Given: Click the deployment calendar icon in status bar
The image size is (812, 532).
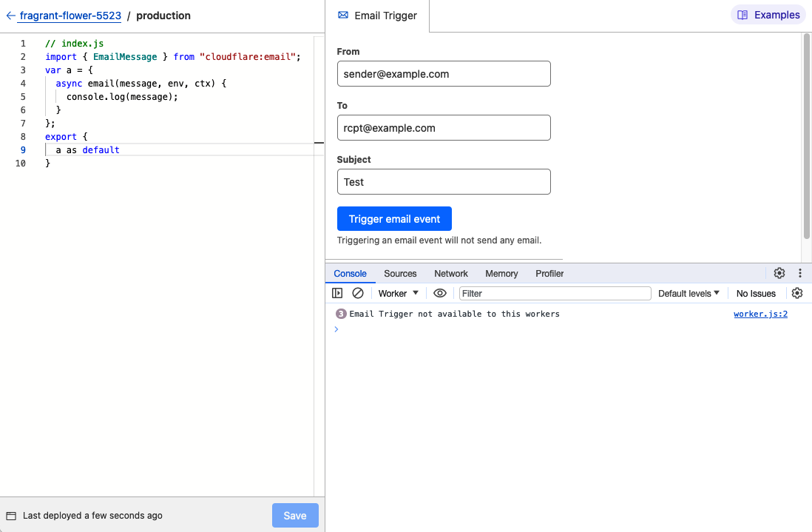Looking at the screenshot, I should coord(11,516).
